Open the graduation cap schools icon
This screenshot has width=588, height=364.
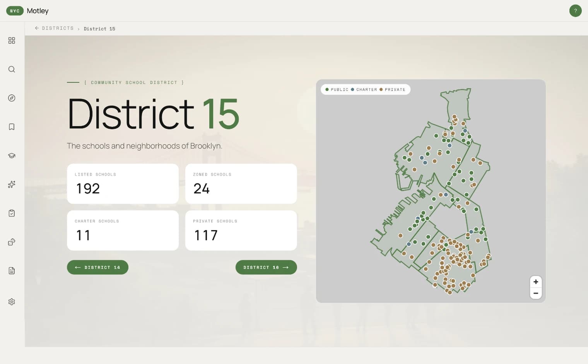pyautogui.click(x=12, y=156)
